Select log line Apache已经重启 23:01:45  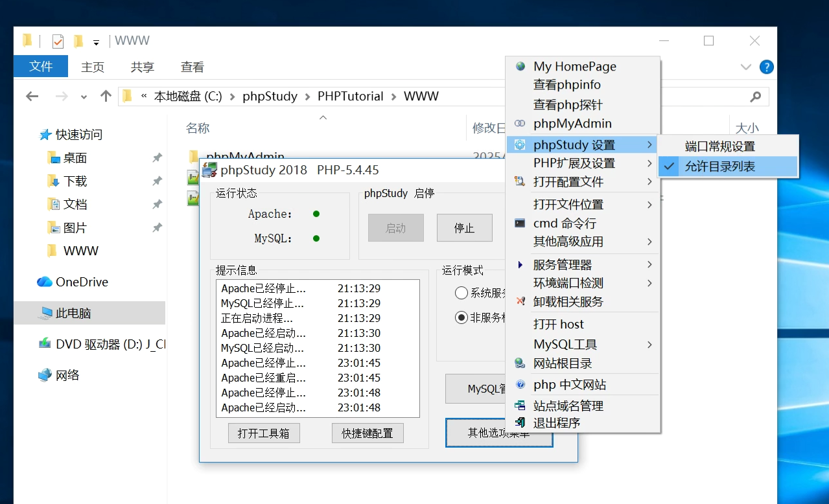tap(301, 378)
